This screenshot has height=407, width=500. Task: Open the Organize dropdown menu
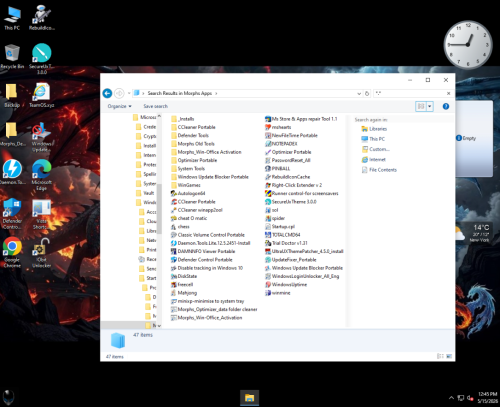pyautogui.click(x=119, y=106)
